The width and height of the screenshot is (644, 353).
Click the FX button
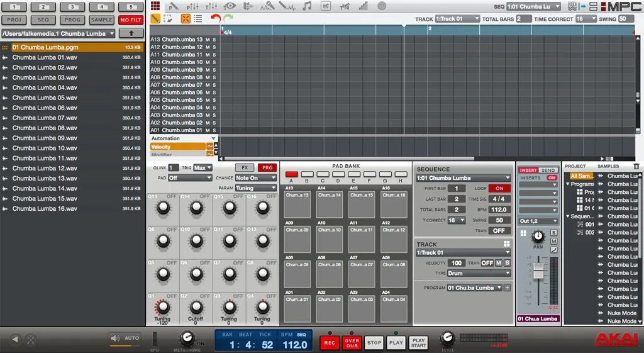(x=245, y=167)
